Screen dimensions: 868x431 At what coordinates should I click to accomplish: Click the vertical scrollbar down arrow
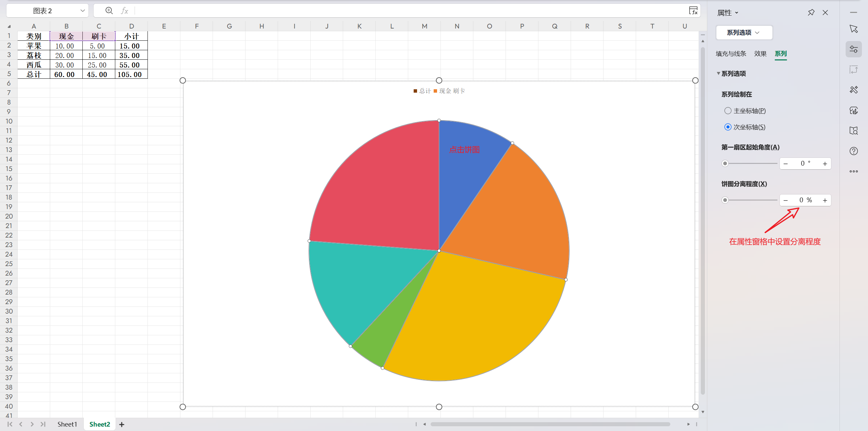(703, 412)
